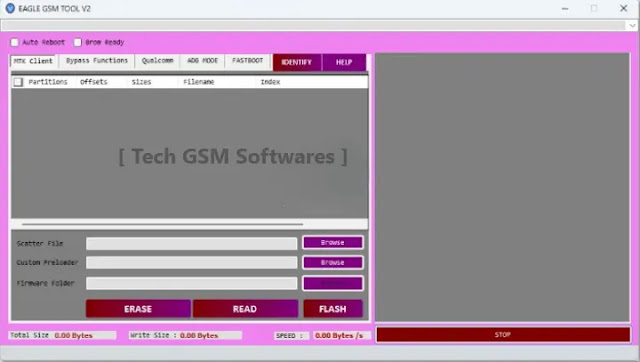The height and width of the screenshot is (362, 640).
Task: Click the Eagle GSM Tool app icon
Action: pos(10,8)
